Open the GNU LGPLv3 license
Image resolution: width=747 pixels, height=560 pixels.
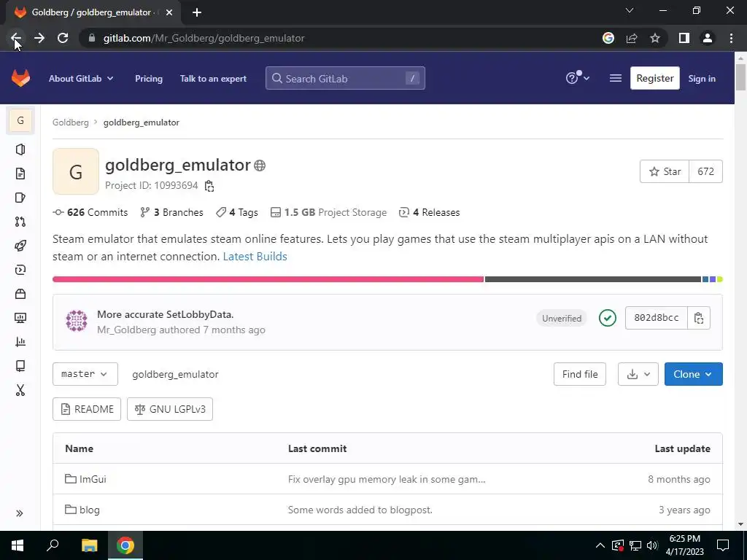[169, 409]
